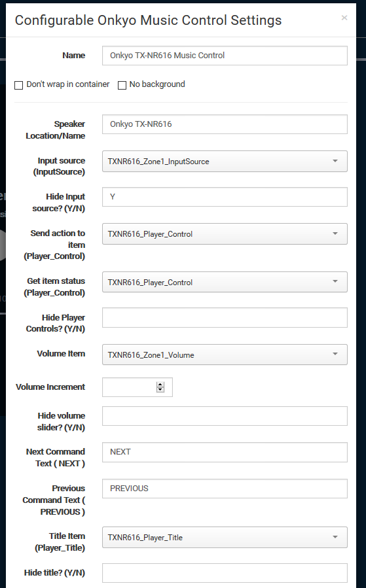Click the Hide Input source field
The image size is (366, 588).
point(225,197)
